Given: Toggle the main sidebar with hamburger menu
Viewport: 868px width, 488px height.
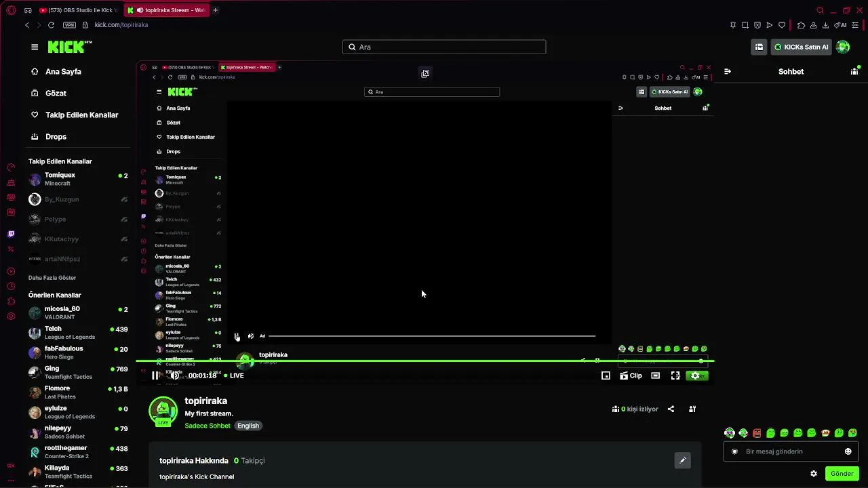Looking at the screenshot, I should tap(35, 47).
